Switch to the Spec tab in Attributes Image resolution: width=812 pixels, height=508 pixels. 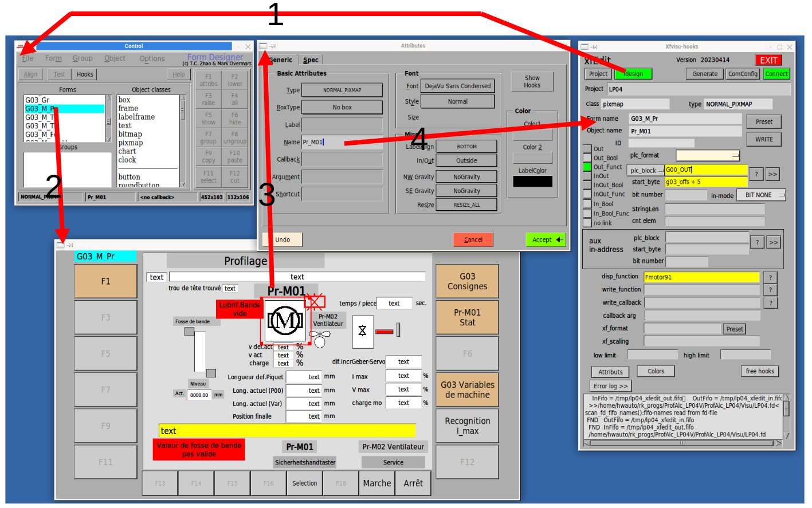(311, 60)
